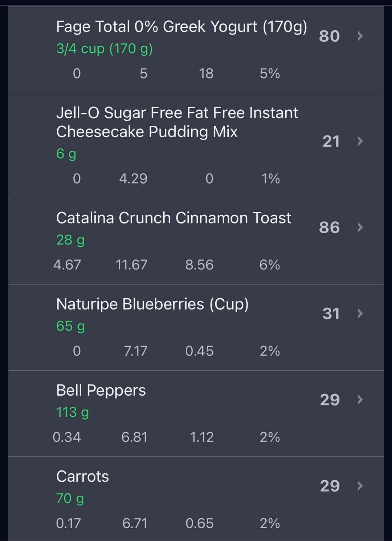392x541 pixels.
Task: Open the Fage Total Greek Yogurt chevron
Action: (x=360, y=36)
